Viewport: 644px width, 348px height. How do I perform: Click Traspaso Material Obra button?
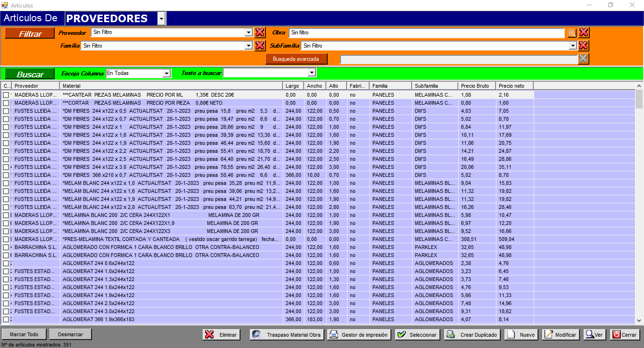pyautogui.click(x=287, y=335)
